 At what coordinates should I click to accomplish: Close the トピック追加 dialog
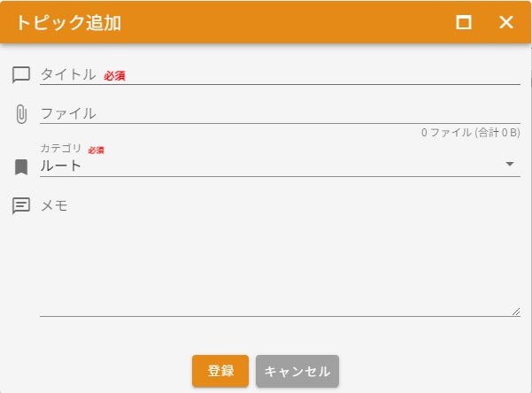pos(506,22)
